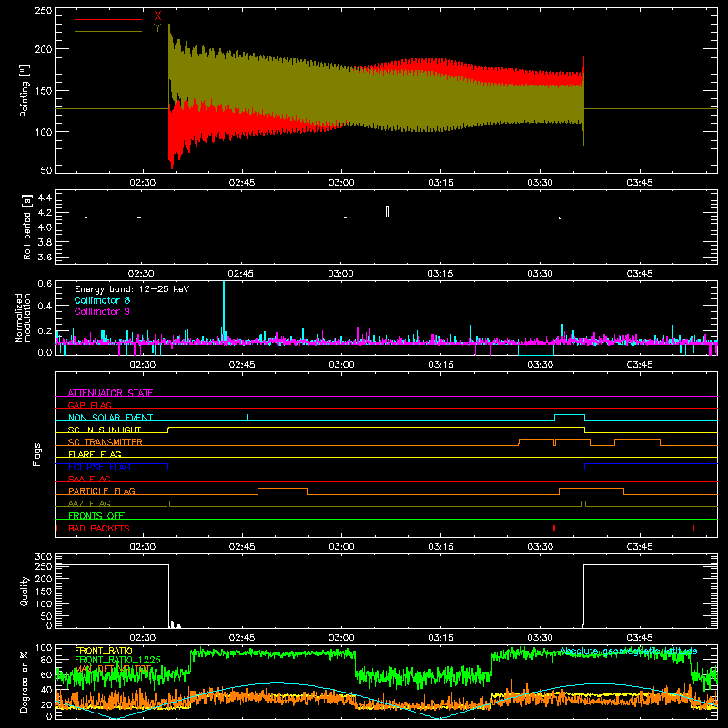Click the 'Energy band: 12-25 keV' annotation

click(x=132, y=289)
